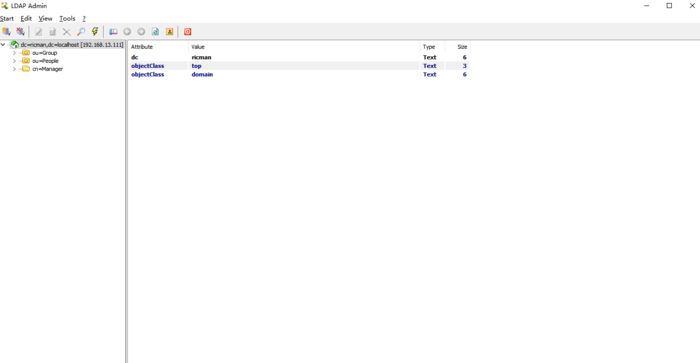Collapse the dc=ricman,dc=localhost root node

coord(3,45)
